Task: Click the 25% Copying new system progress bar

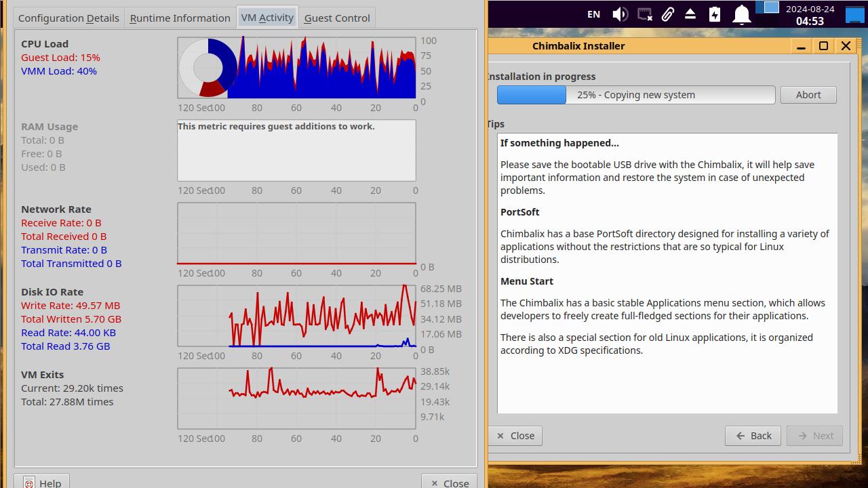Action: (x=636, y=95)
